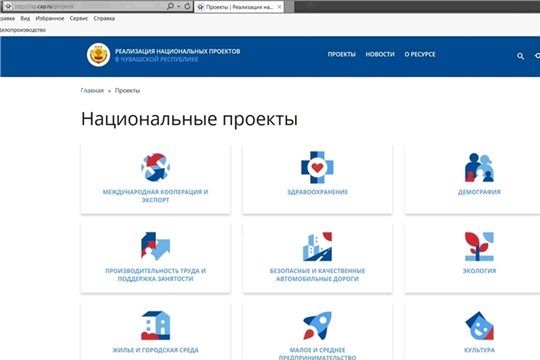Open Производительность труда и поддержка занятости link
Screen dimensions: 540x360
point(155,275)
